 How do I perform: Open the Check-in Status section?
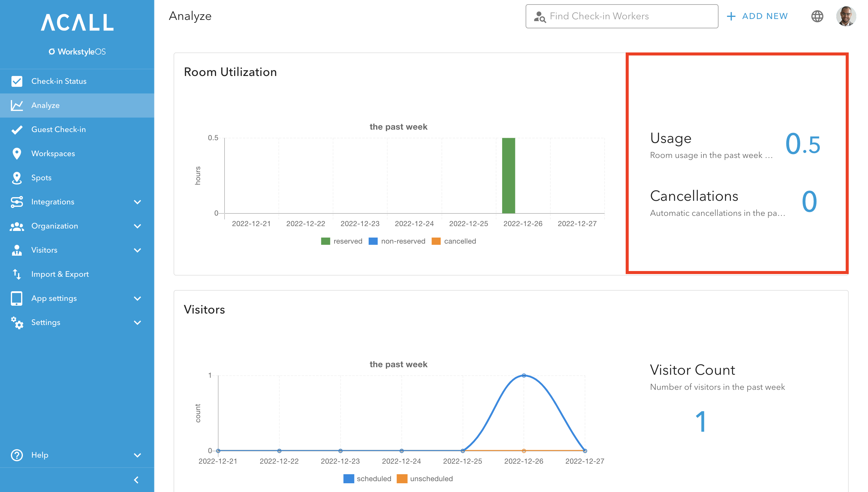point(59,81)
